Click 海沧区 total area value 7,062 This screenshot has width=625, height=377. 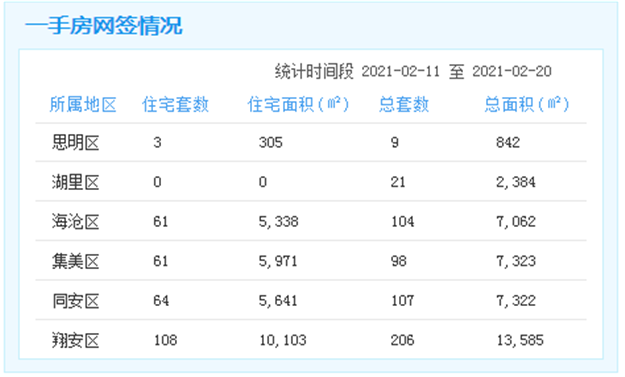(x=516, y=222)
